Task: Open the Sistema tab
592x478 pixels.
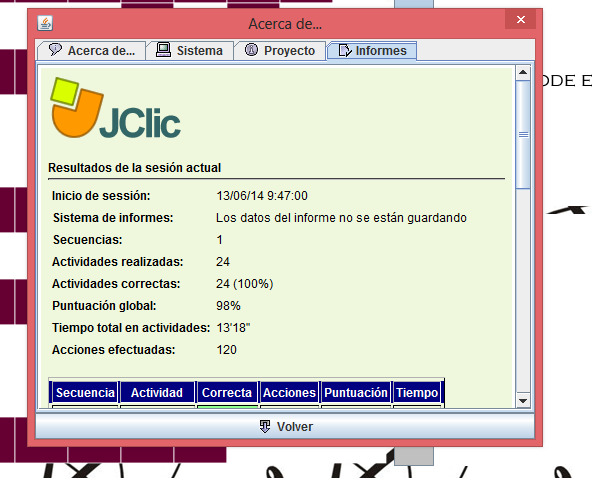Action: click(x=190, y=51)
